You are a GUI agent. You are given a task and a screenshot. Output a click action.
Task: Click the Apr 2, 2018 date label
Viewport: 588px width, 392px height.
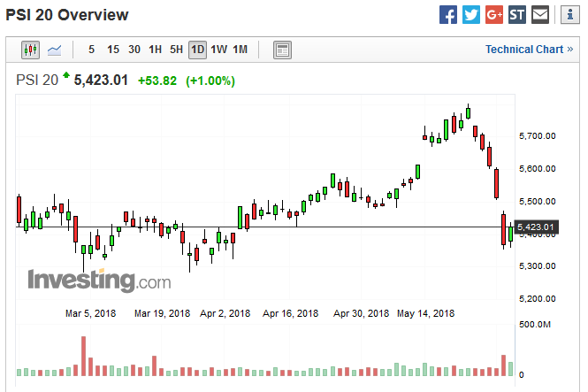225,313
